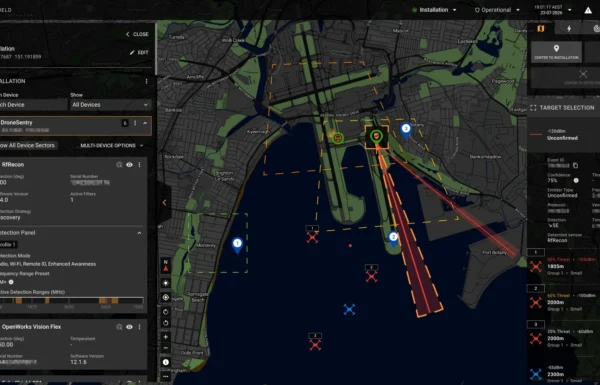Open the All Devices dropdown

pyautogui.click(x=110, y=104)
